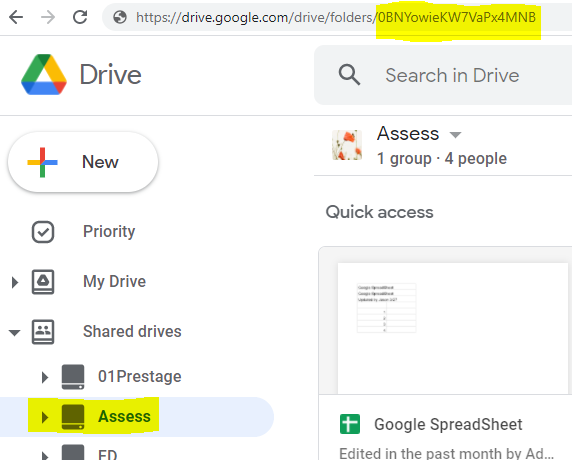Click the 01Prestage drive icon
The height and width of the screenshot is (460, 572).
(x=73, y=377)
